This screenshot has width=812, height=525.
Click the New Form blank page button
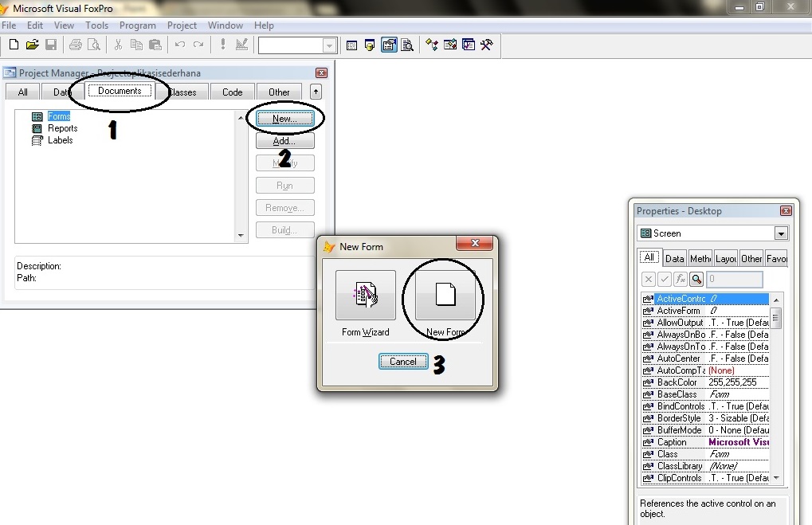coord(445,295)
